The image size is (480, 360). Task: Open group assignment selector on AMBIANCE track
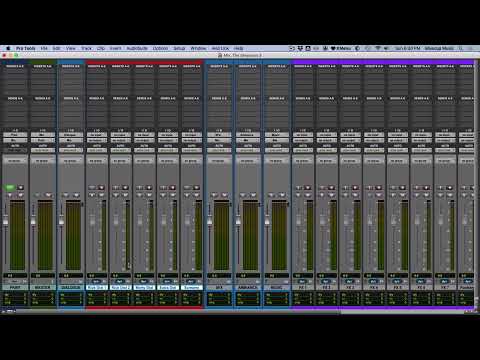click(x=248, y=161)
